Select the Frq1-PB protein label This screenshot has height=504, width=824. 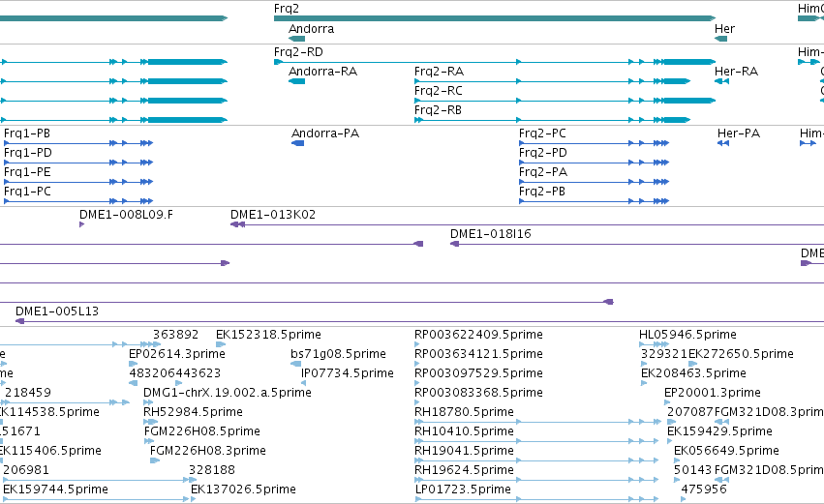pyautogui.click(x=27, y=133)
